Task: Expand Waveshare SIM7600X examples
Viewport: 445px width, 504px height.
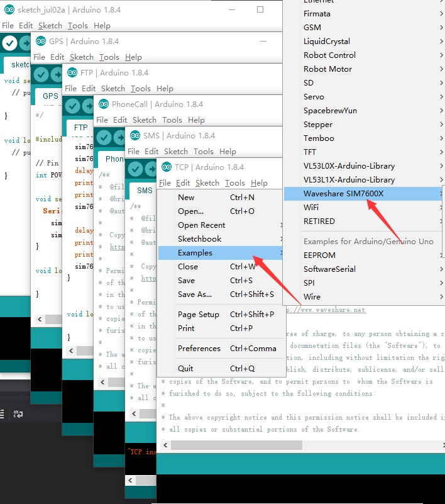Action: [x=364, y=194]
